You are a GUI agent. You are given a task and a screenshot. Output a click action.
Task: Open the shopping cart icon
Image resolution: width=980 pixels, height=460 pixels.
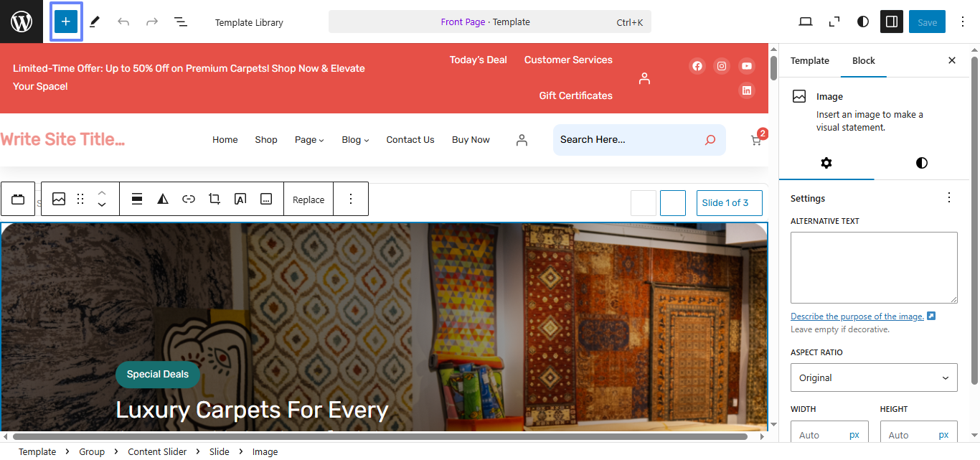pyautogui.click(x=755, y=141)
